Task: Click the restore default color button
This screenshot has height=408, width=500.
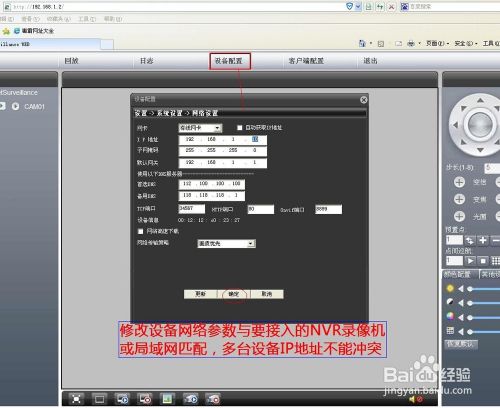Action: click(461, 344)
